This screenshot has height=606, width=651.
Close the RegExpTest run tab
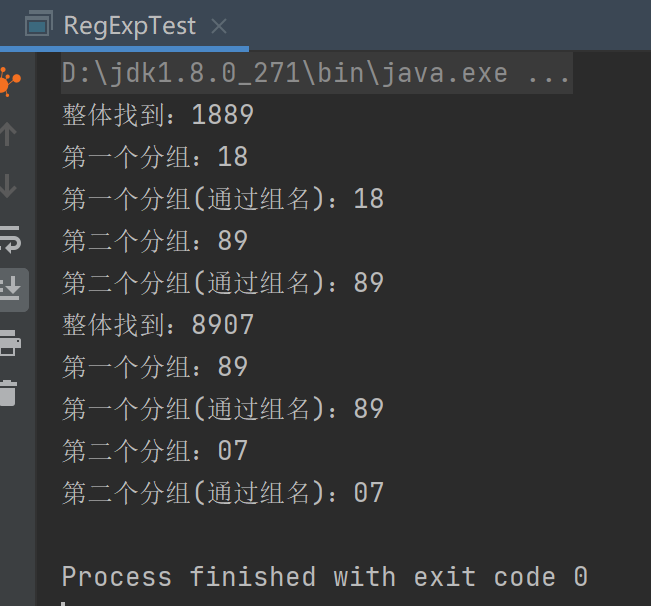pyautogui.click(x=220, y=26)
